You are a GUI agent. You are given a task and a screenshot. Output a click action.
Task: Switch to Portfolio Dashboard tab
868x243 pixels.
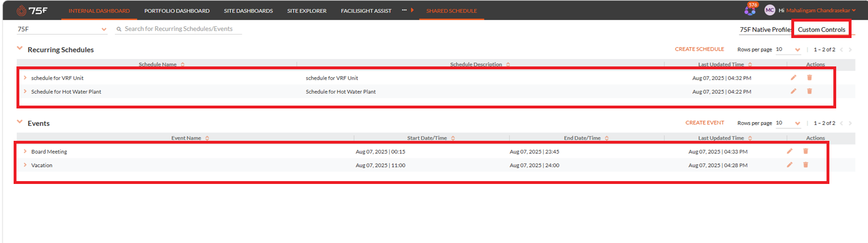click(177, 10)
